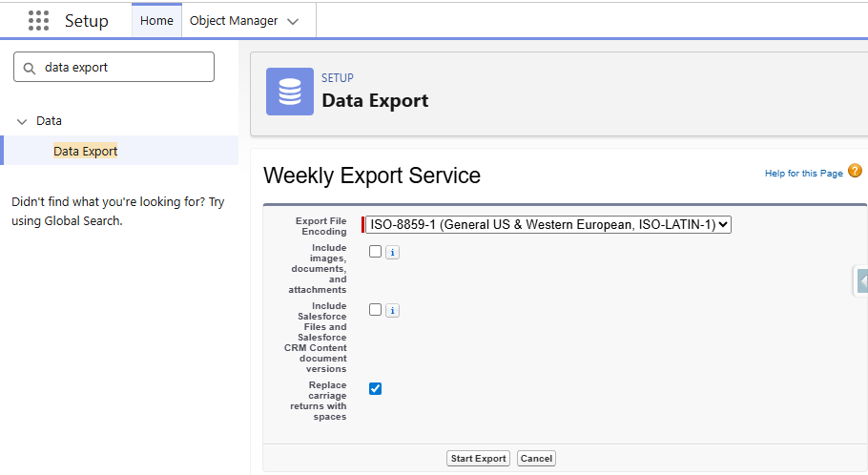Open the orange help question mark icon
868x475 pixels.
(x=855, y=171)
